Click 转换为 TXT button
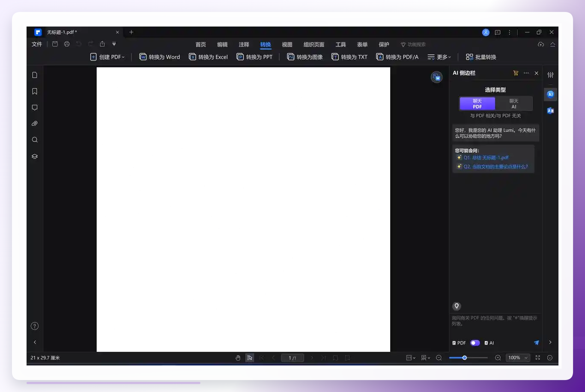 pos(349,57)
